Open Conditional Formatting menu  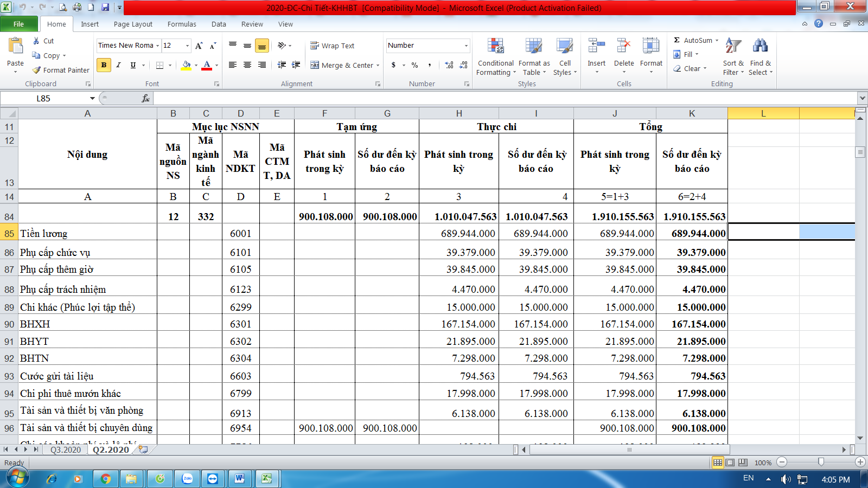(x=495, y=56)
